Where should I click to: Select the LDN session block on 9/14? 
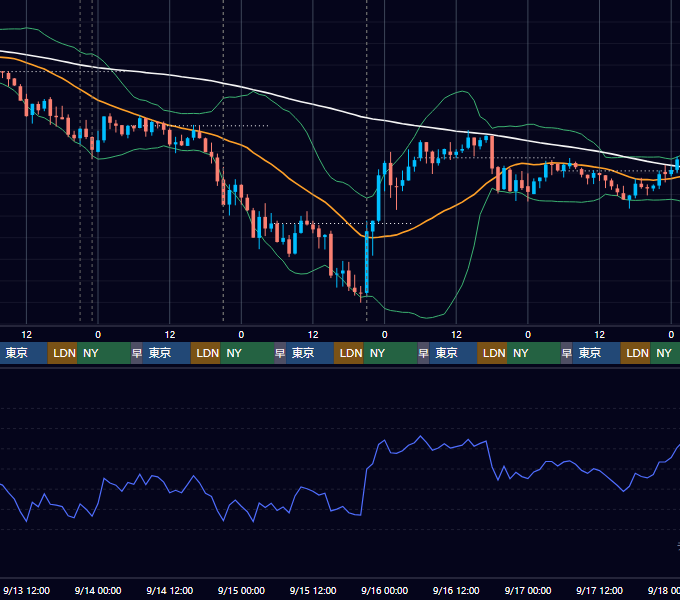click(x=206, y=353)
